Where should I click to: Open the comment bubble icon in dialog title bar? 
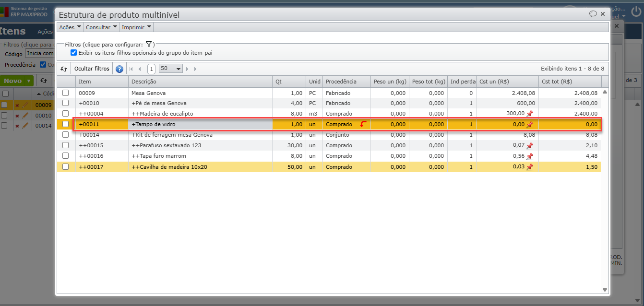point(593,14)
